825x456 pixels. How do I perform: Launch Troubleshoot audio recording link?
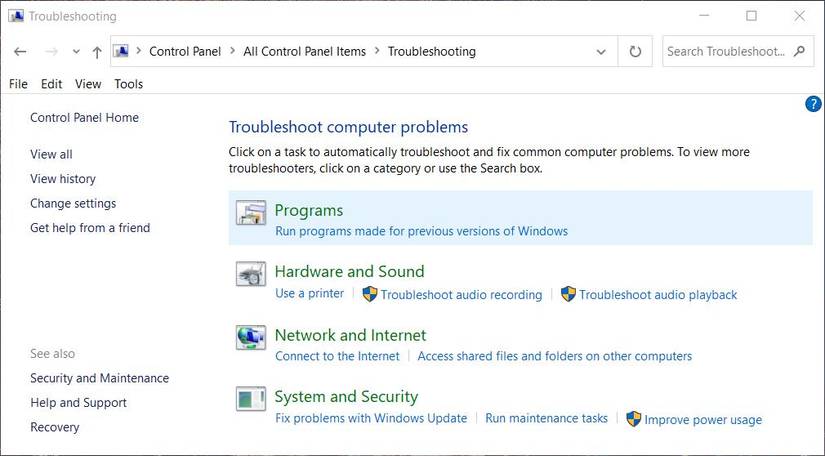click(461, 295)
